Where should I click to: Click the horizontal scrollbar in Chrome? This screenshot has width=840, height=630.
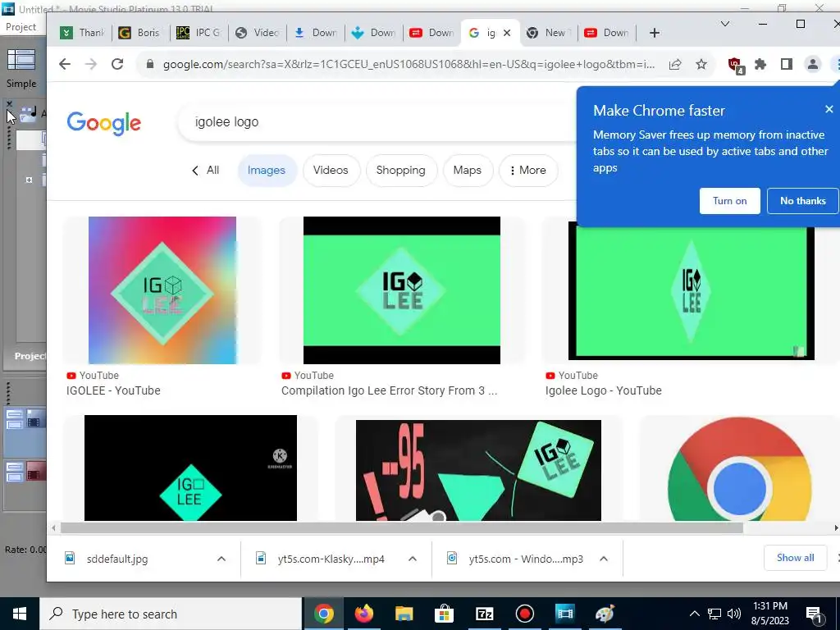tap(402, 528)
